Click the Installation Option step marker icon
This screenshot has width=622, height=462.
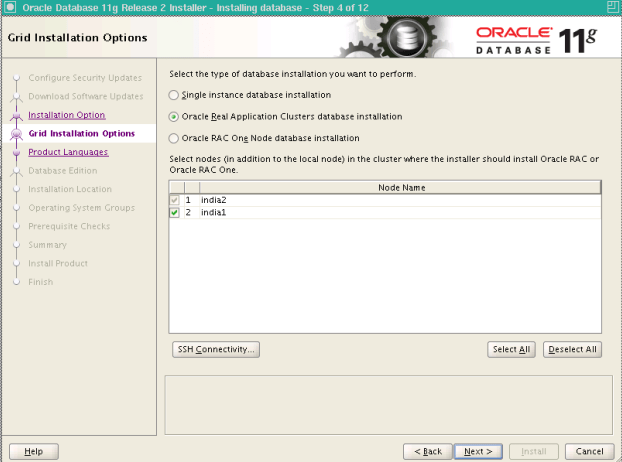(17, 116)
